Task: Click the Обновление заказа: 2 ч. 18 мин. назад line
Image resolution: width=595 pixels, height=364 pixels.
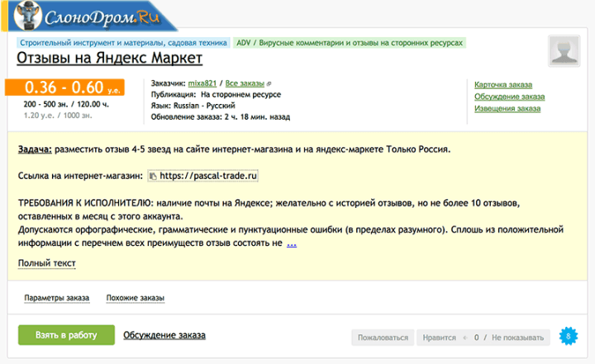Action: click(220, 117)
